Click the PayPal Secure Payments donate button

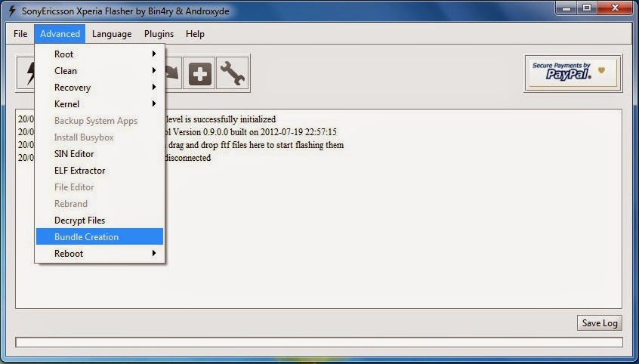573,73
